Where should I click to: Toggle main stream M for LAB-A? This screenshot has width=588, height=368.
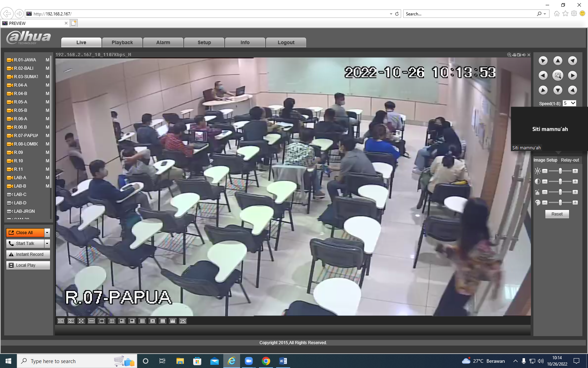pos(48,178)
